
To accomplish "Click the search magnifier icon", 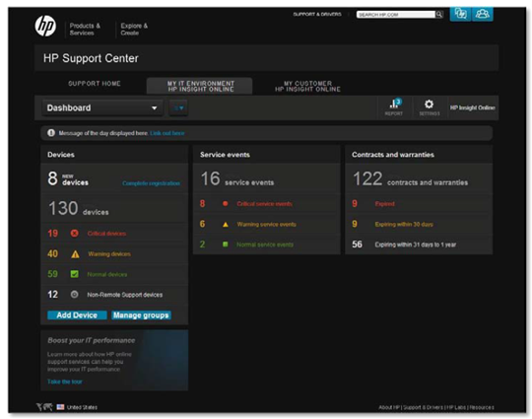I will coord(439,14).
